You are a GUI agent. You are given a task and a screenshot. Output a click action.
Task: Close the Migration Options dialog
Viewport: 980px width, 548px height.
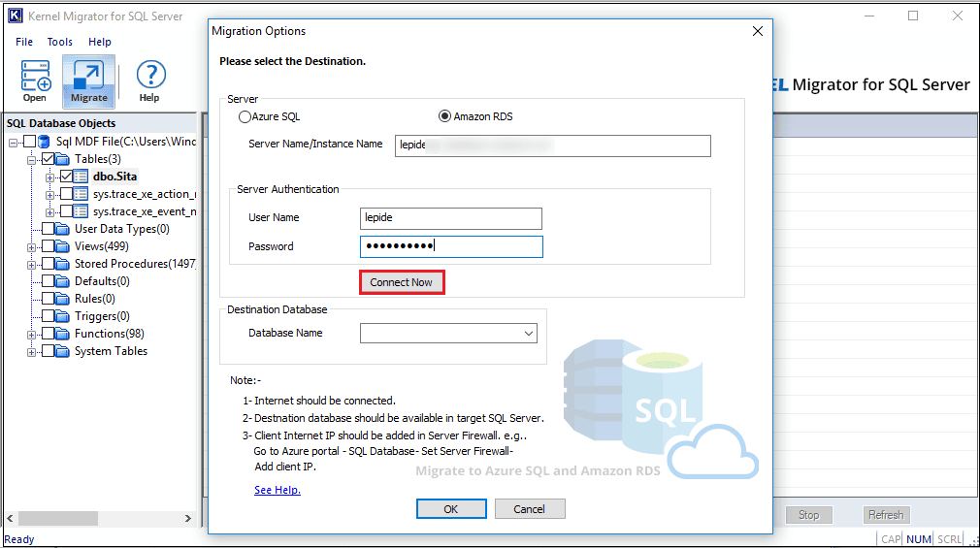click(x=758, y=31)
